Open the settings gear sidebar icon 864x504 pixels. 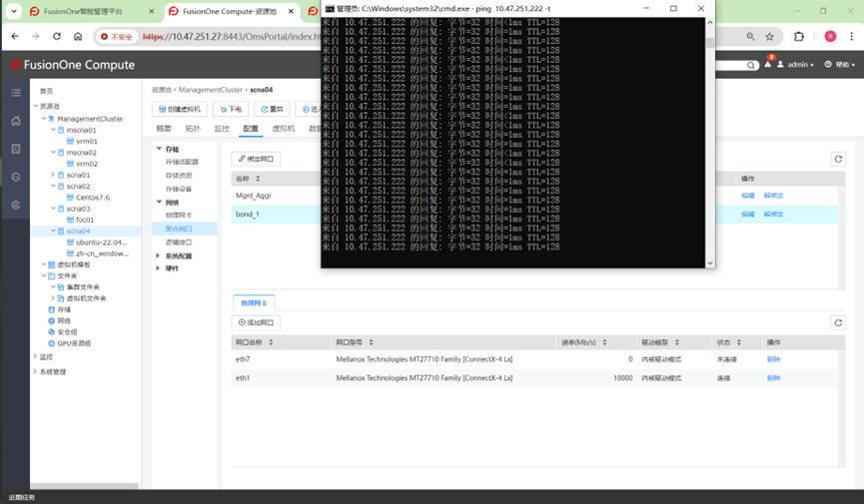point(15,205)
